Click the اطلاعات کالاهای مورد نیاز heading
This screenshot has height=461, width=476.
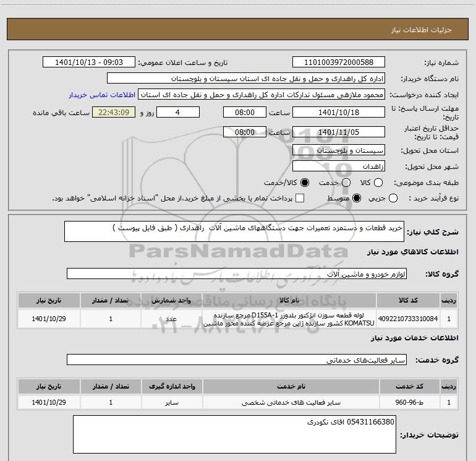pos(413,252)
